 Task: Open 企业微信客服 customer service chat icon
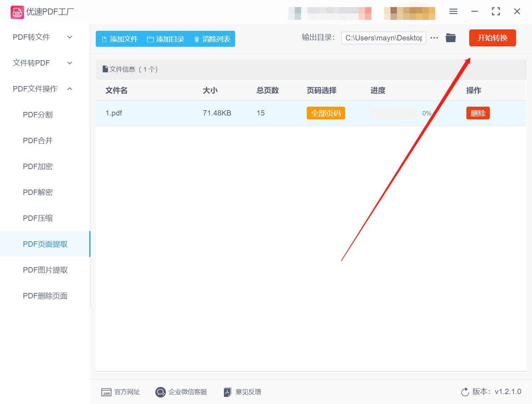click(x=160, y=392)
